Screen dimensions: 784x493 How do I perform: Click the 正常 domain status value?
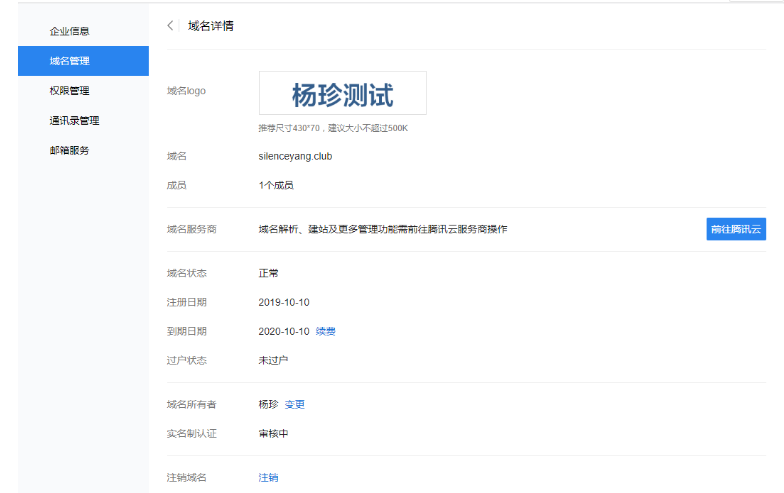268,273
